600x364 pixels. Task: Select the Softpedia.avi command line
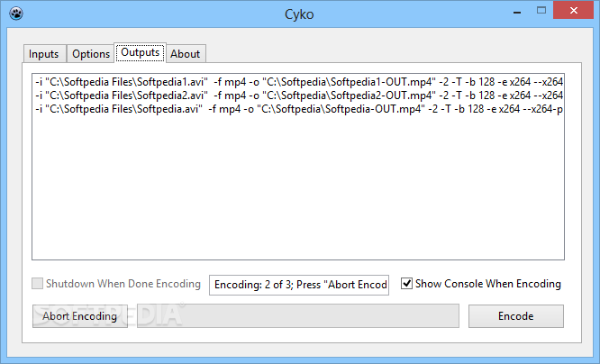click(297, 109)
